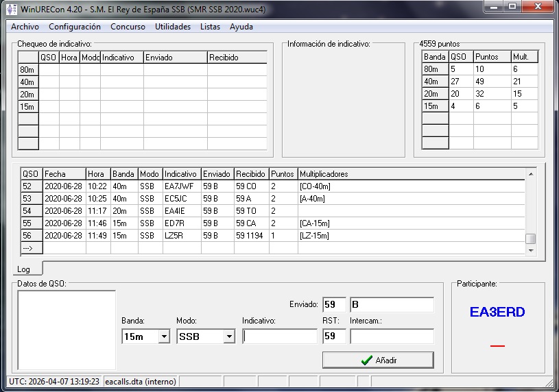The height and width of the screenshot is (392, 559).
Task: Select the Log tab
Action: [x=24, y=270]
